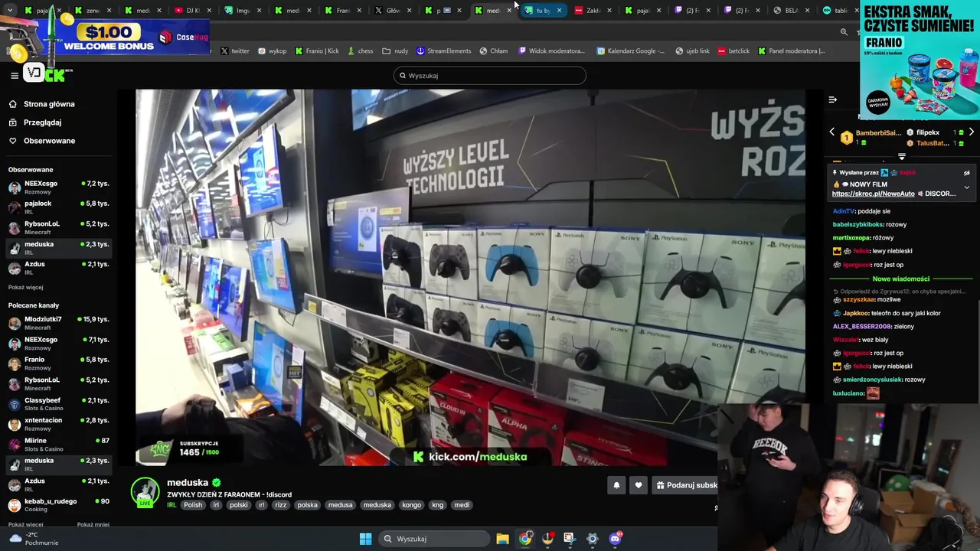Open the betclick bookmark

pyautogui.click(x=733, y=51)
